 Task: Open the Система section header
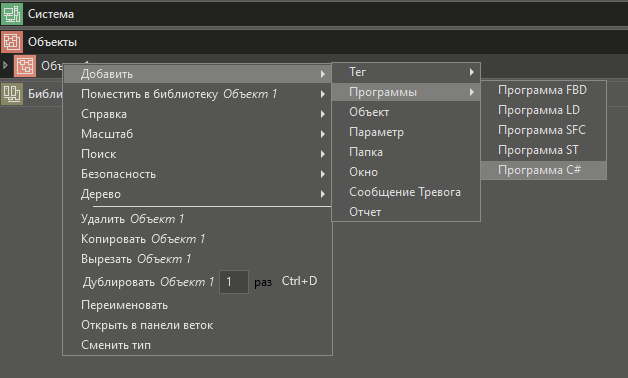[x=314, y=14]
